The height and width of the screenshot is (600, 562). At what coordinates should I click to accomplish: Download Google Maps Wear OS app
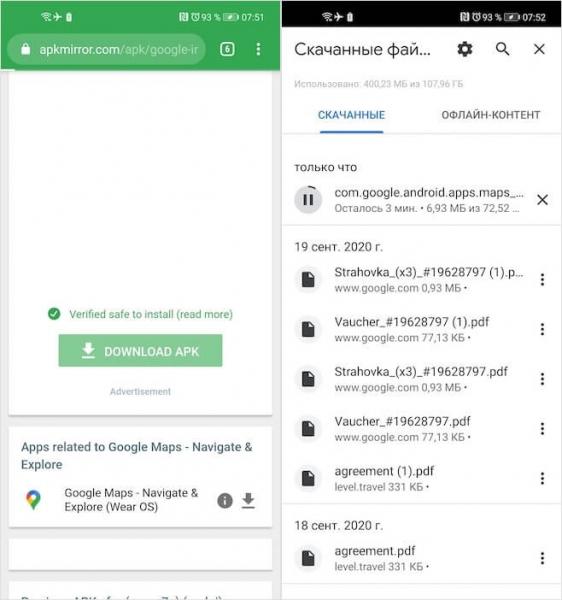248,501
